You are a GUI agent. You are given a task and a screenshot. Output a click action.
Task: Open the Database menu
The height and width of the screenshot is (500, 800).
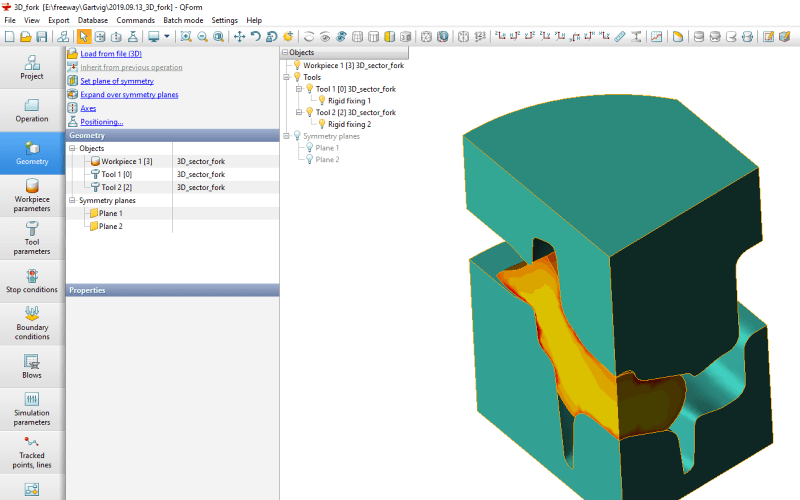pyautogui.click(x=93, y=20)
